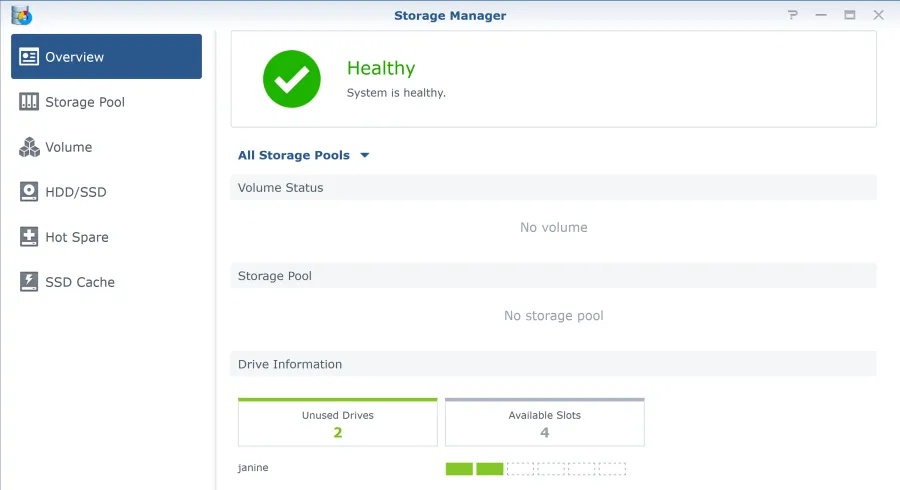Click the Storage Pool sidebar icon
The image size is (900, 490).
click(29, 102)
